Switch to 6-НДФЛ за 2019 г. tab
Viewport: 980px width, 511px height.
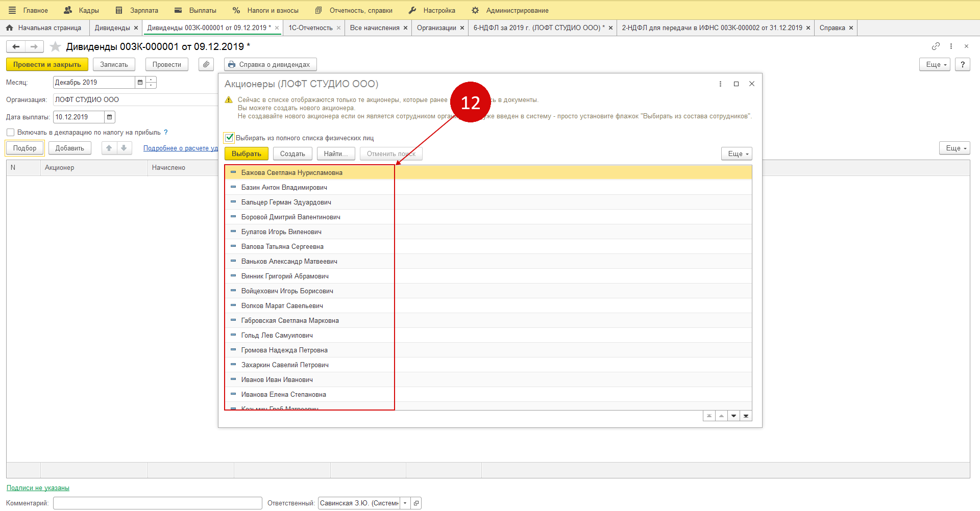pos(539,28)
